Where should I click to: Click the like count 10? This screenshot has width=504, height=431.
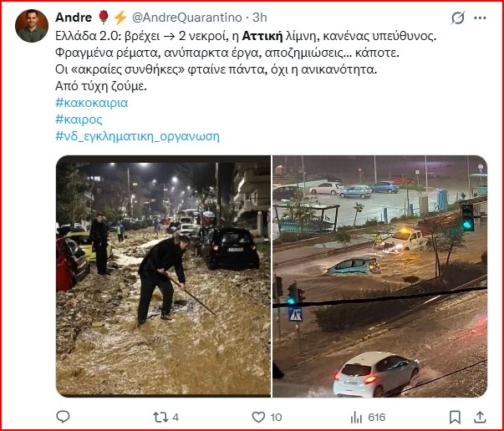coord(276,417)
